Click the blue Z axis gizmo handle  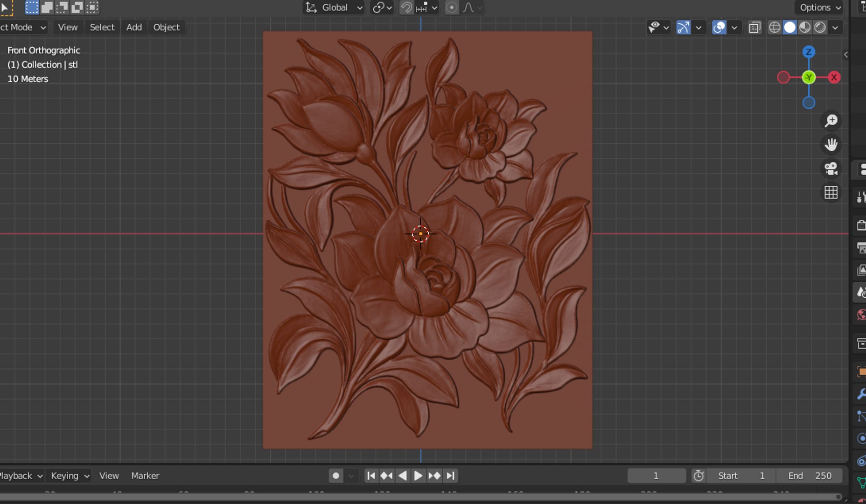point(809,52)
